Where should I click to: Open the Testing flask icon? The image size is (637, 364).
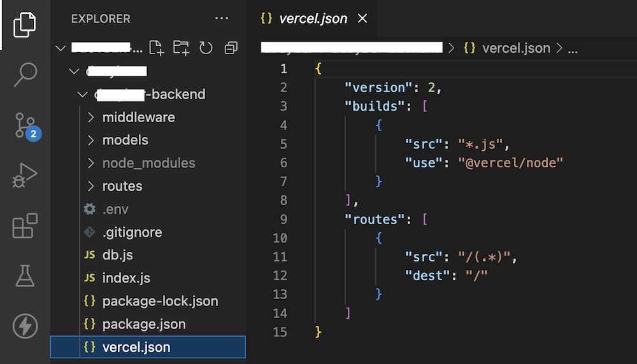pos(24,276)
